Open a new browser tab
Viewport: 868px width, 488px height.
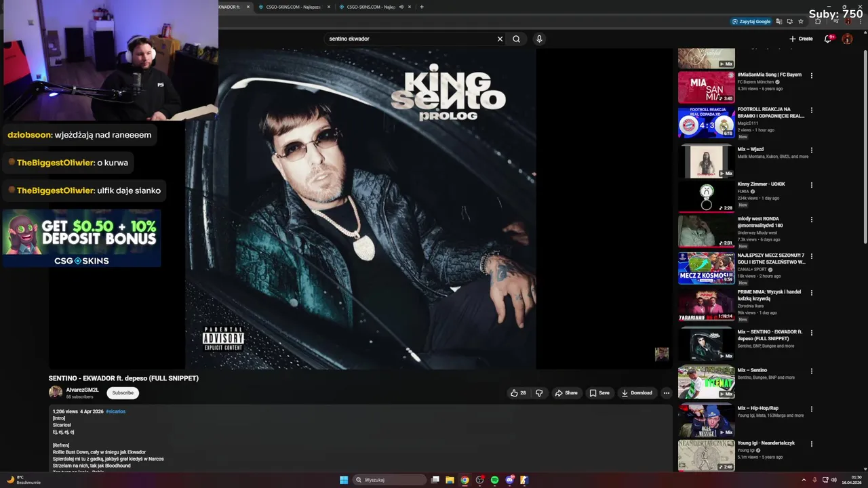(422, 7)
